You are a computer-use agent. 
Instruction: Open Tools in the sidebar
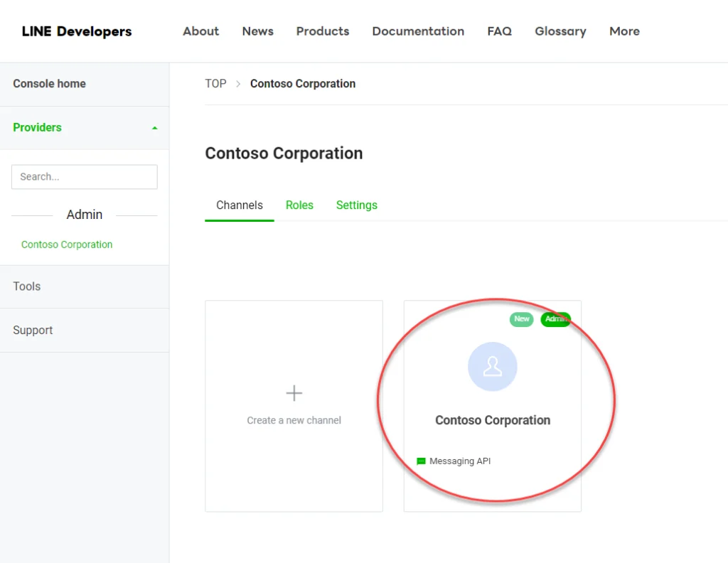pyautogui.click(x=26, y=286)
